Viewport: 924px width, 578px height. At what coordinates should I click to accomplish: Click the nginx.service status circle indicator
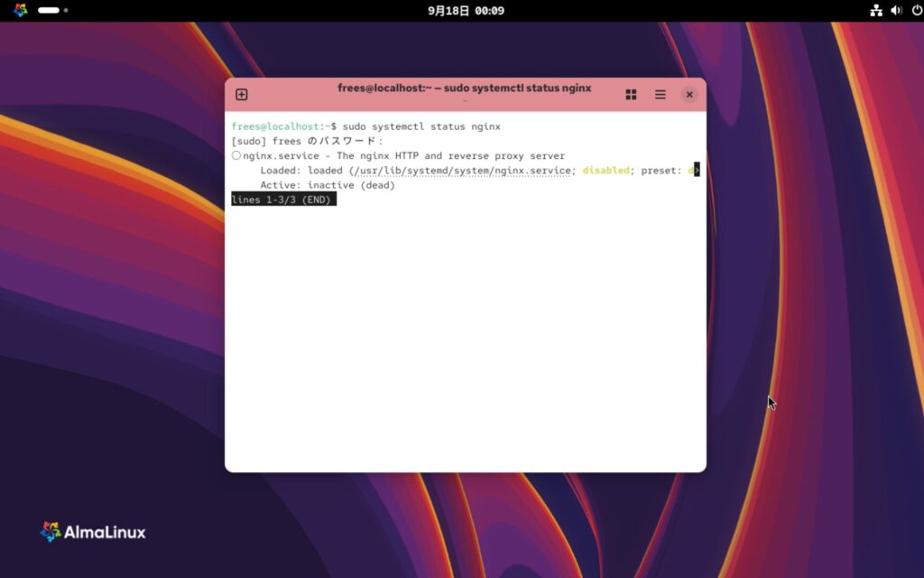point(236,156)
